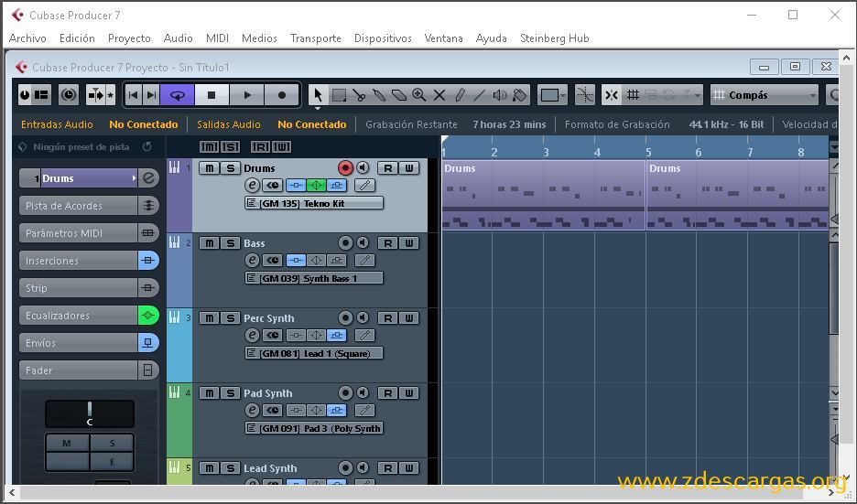Go to previous marker in transport

click(x=133, y=95)
